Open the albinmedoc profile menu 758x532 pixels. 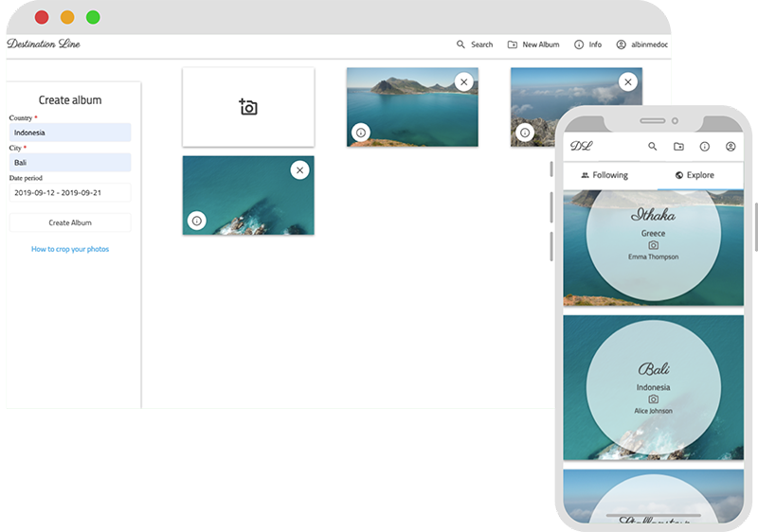coord(642,44)
